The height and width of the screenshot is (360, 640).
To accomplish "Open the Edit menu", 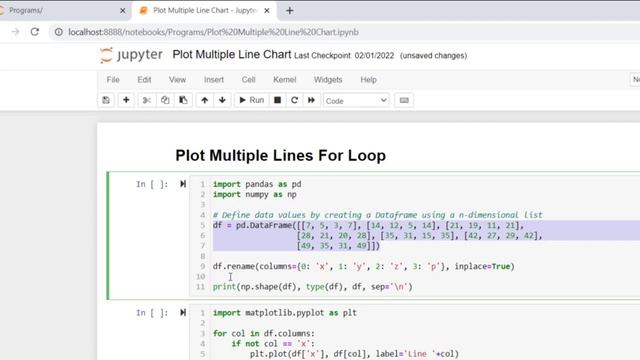I will [144, 80].
